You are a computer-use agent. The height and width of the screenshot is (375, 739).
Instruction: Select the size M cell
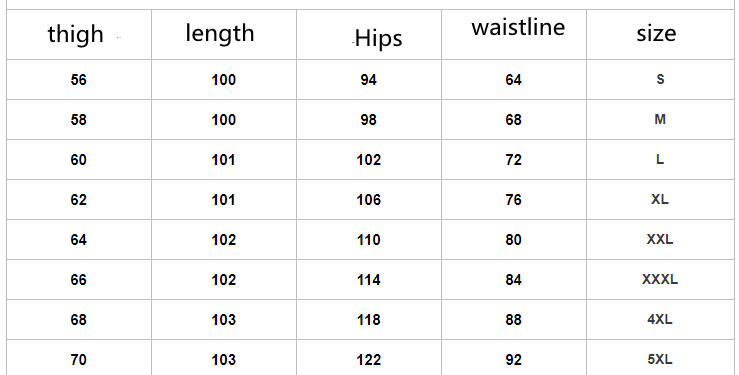660,120
